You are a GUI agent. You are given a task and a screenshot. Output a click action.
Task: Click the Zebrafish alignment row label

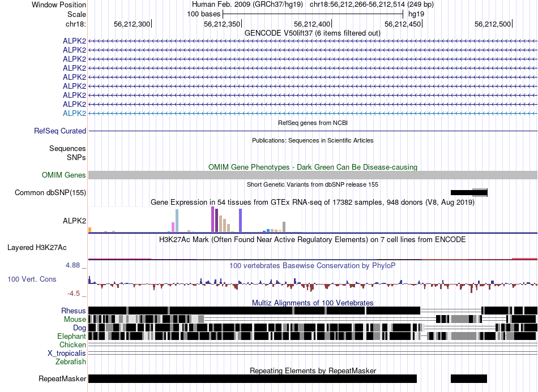71,361
